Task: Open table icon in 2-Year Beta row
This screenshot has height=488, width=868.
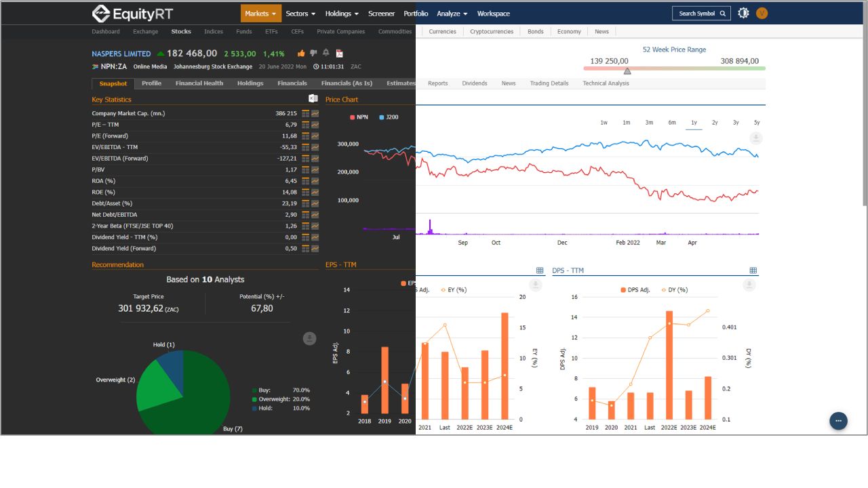Action: (306, 226)
